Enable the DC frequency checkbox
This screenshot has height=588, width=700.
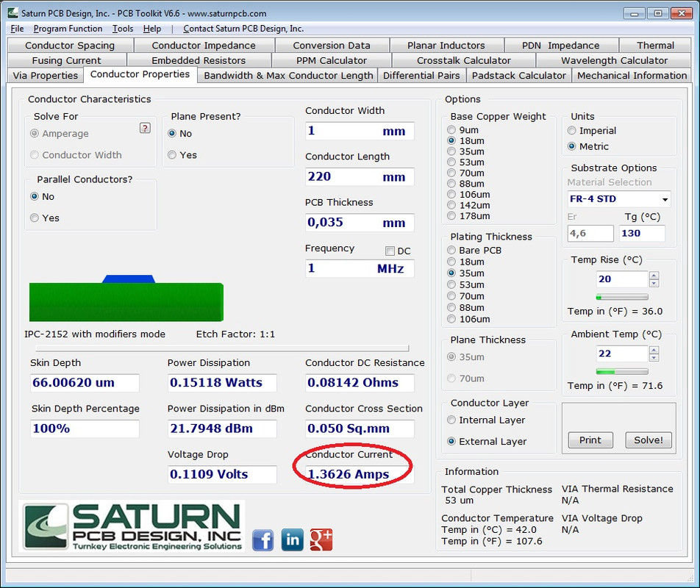(390, 251)
